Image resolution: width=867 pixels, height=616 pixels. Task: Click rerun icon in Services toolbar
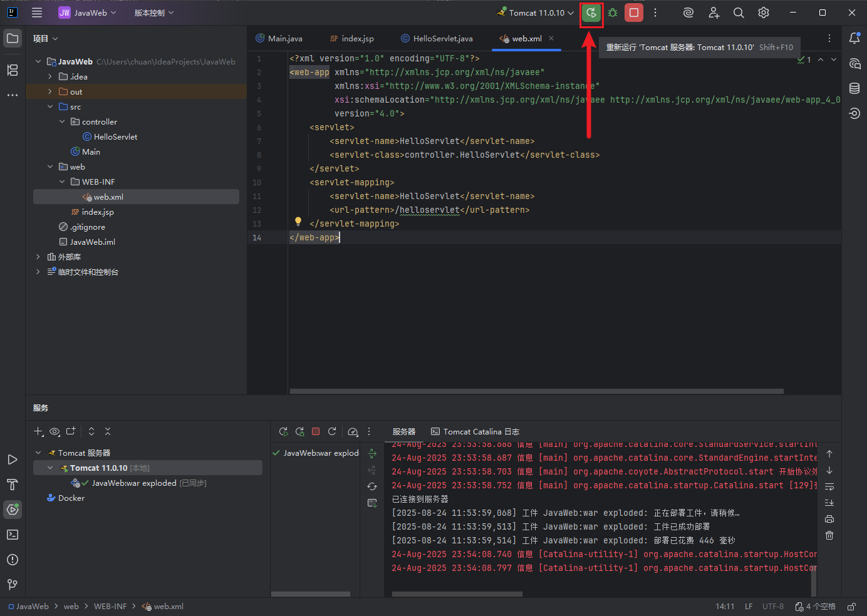pos(283,431)
